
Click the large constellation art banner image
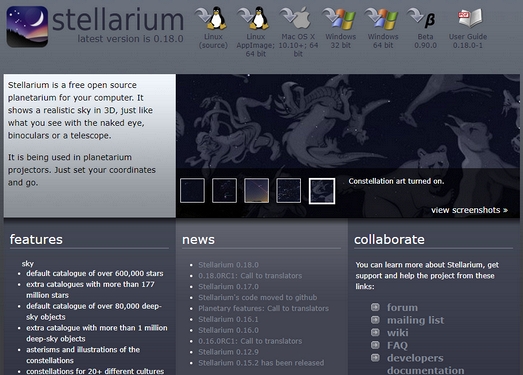(348, 122)
